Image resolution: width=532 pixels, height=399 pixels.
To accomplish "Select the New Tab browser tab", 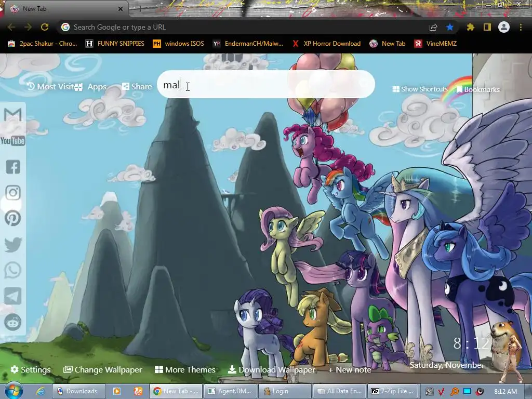I will [64, 9].
